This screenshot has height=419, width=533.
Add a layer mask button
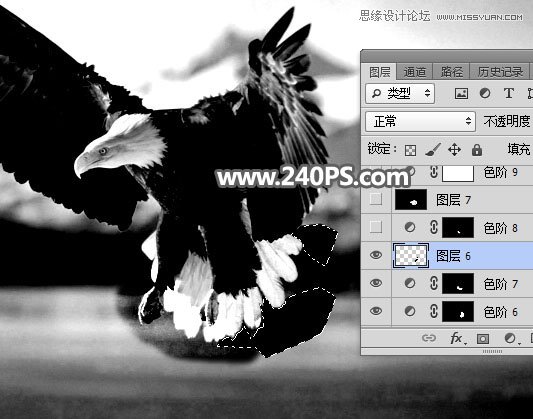[x=483, y=338]
